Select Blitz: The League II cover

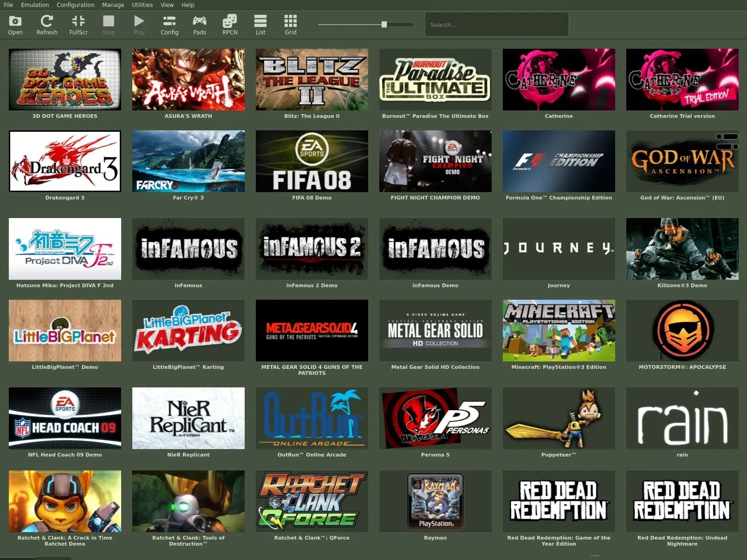(312, 79)
